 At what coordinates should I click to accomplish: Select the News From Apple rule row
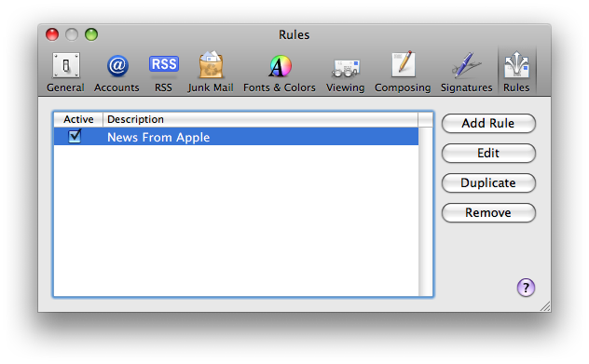pos(237,137)
